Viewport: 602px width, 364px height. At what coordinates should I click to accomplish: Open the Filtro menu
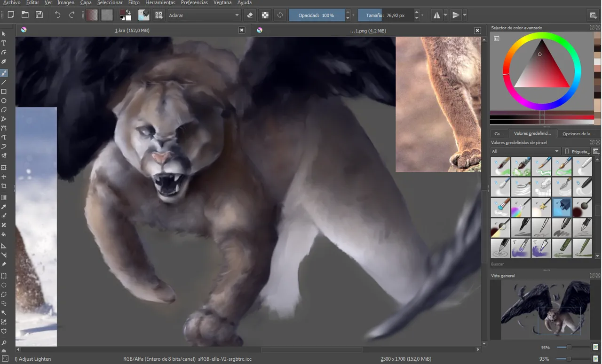pos(134,3)
